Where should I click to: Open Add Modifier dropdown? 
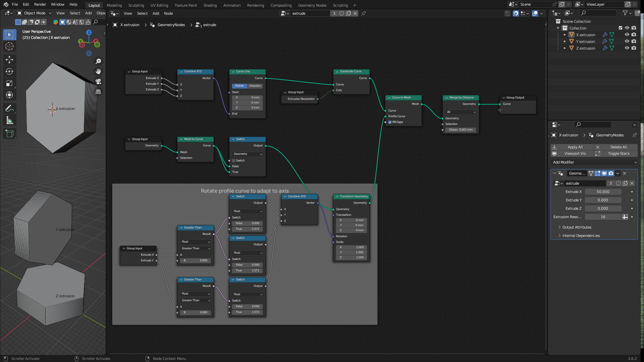tap(594, 162)
